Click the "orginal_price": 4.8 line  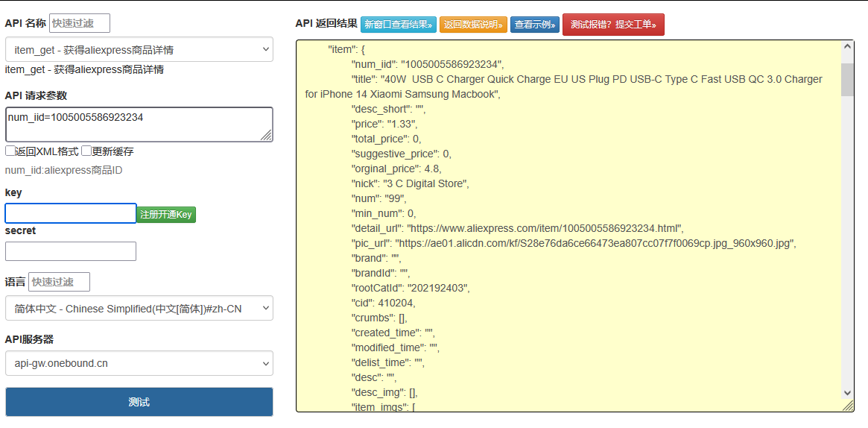point(396,169)
